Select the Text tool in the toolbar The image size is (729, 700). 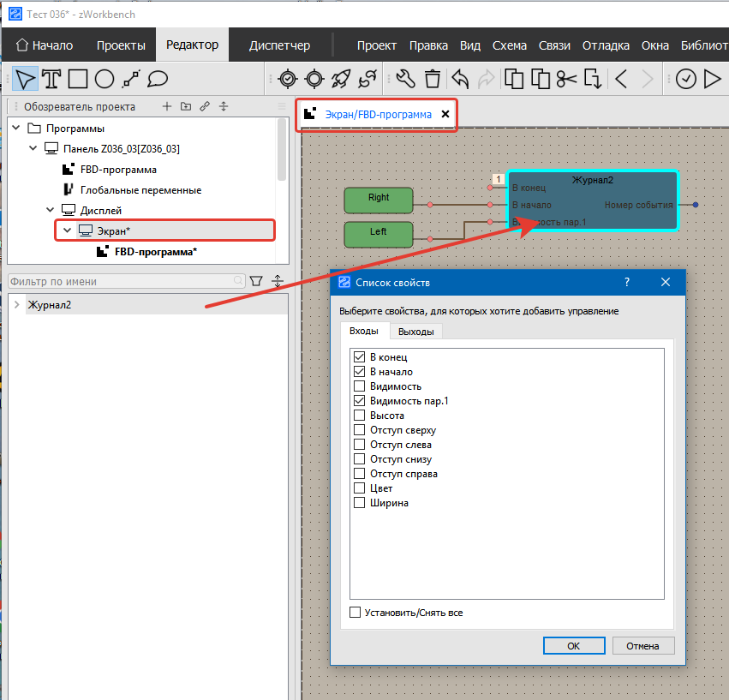tap(51, 80)
